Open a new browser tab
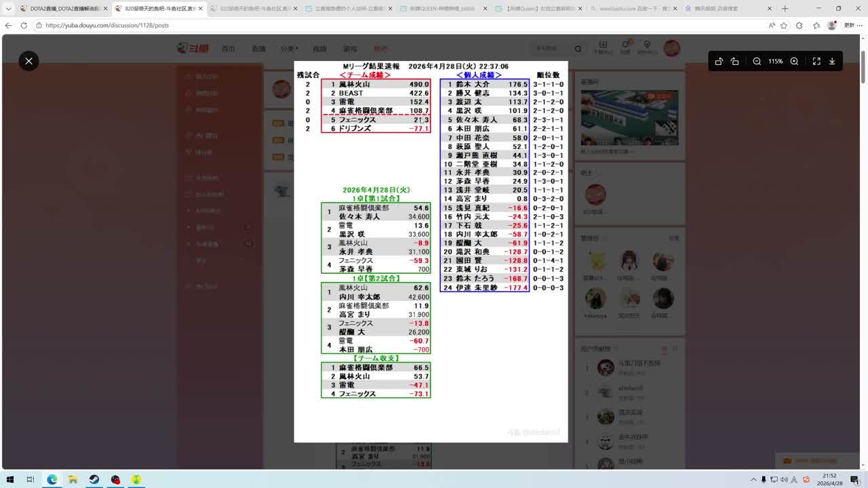868x488 pixels. 785,9
